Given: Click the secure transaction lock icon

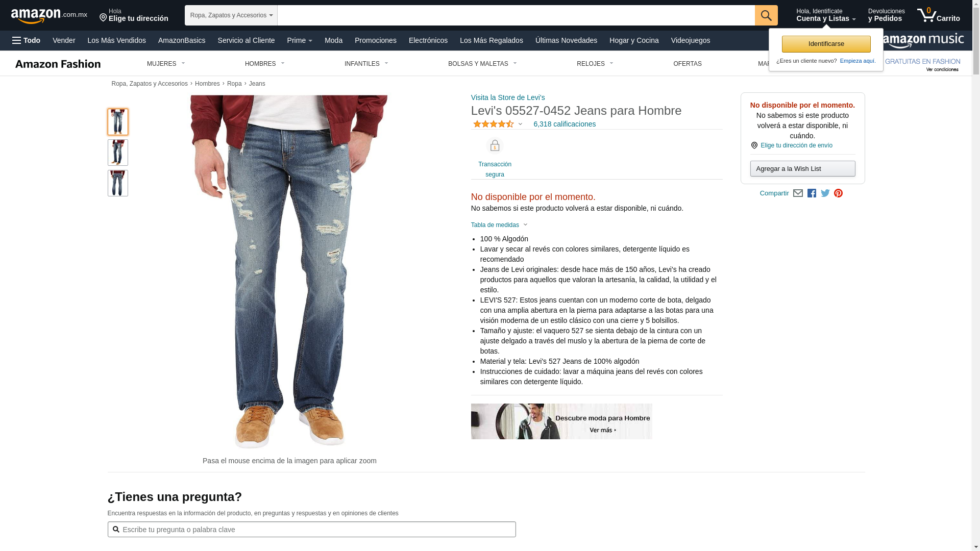Looking at the screenshot, I should tap(495, 146).
